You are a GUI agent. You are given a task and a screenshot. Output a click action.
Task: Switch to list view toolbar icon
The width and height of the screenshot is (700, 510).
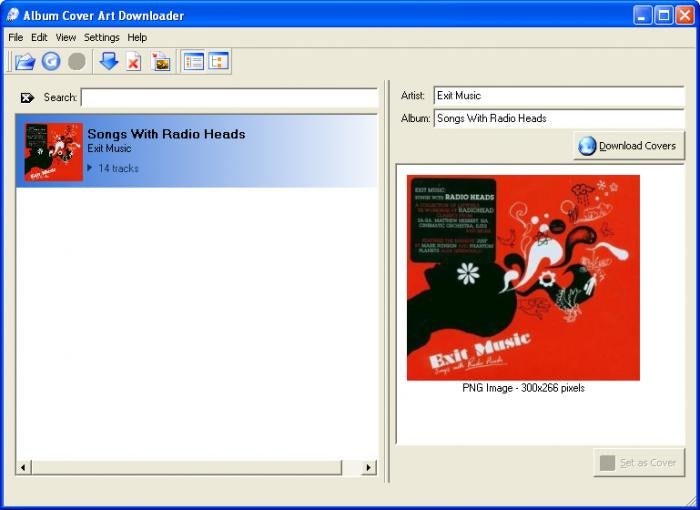click(194, 61)
